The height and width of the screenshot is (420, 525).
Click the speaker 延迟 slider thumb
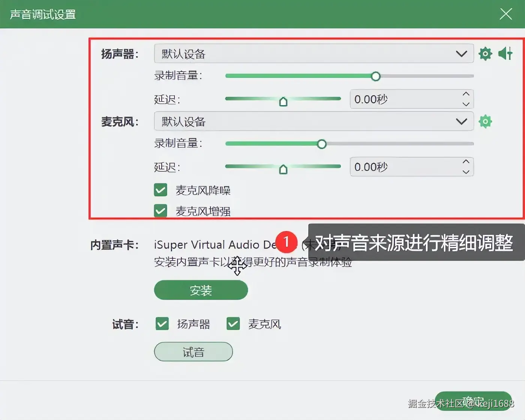[x=283, y=102]
